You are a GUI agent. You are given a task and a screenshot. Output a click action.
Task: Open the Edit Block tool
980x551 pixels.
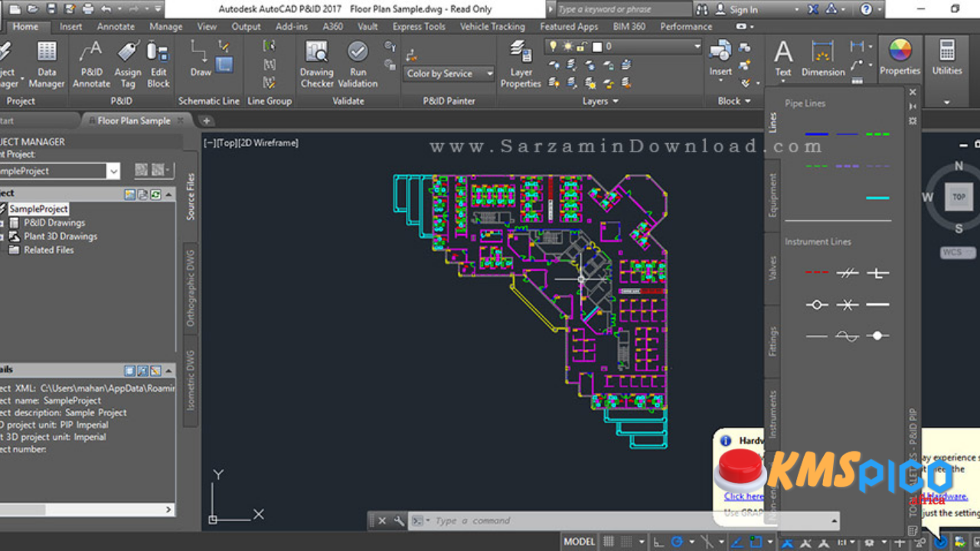point(158,64)
